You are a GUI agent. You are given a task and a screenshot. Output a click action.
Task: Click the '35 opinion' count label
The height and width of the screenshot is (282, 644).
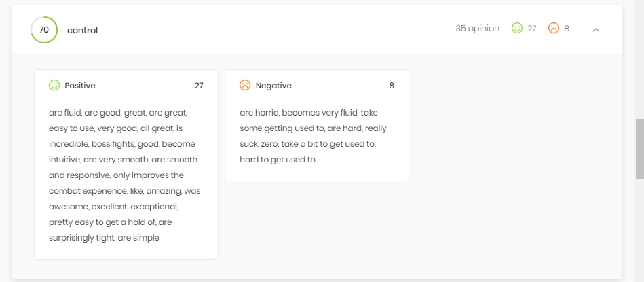pos(477,29)
